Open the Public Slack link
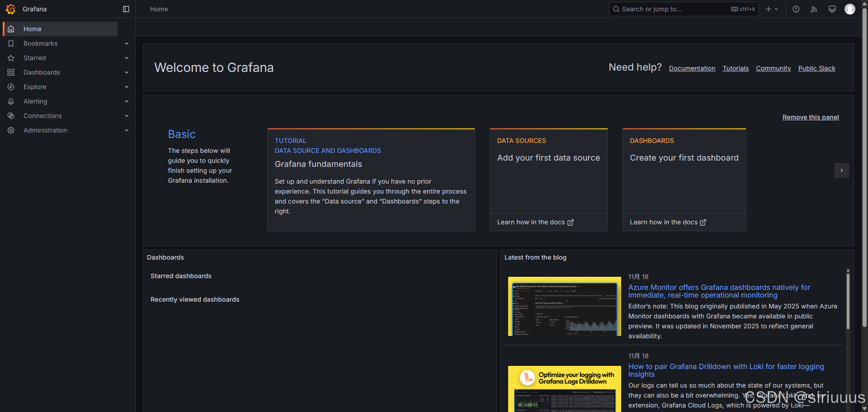The image size is (868, 412). click(x=816, y=68)
